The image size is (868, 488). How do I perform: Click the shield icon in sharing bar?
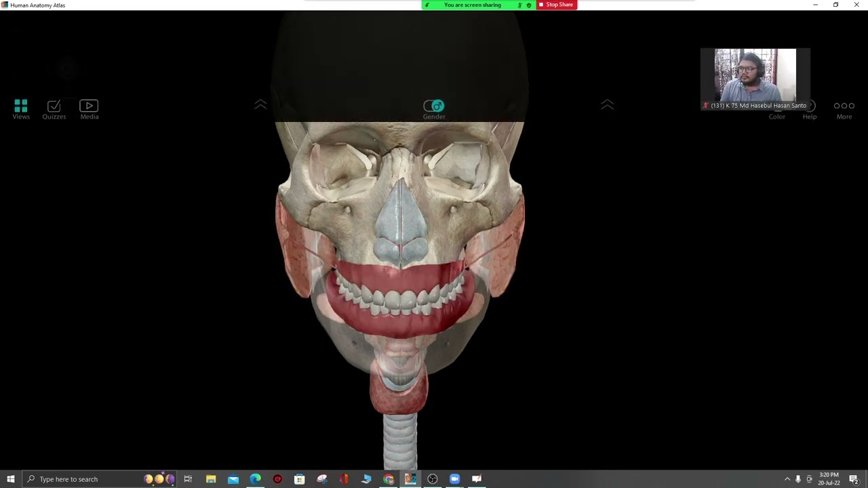529,5
